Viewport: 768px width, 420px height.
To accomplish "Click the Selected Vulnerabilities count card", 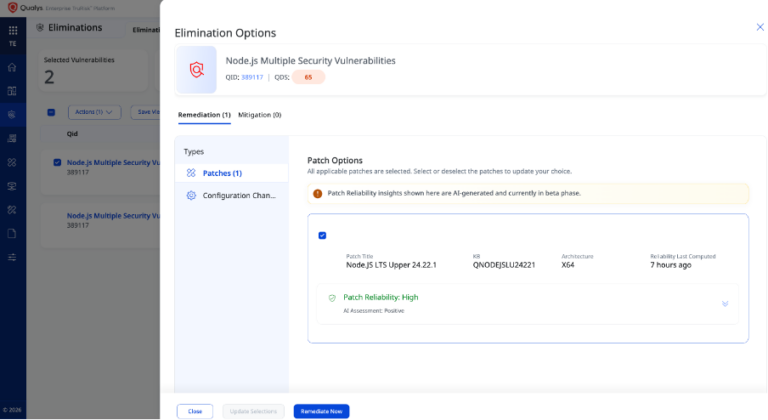I will coord(93,71).
